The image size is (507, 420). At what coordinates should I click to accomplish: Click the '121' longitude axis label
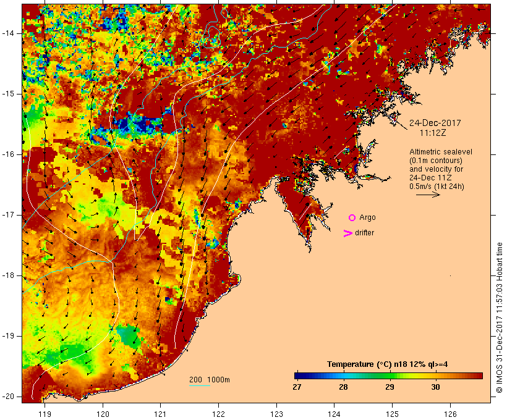pos(160,414)
